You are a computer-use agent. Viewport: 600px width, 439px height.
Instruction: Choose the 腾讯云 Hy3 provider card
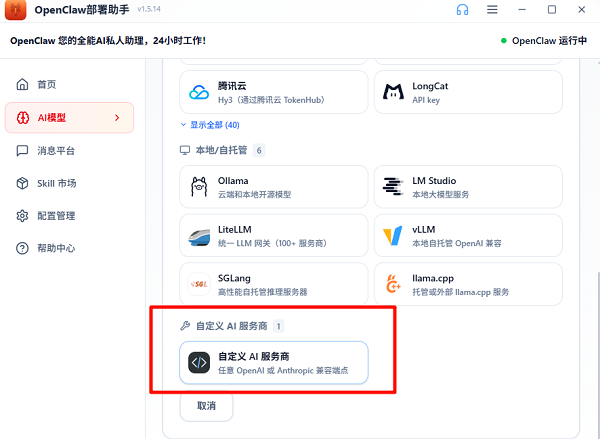(x=274, y=92)
